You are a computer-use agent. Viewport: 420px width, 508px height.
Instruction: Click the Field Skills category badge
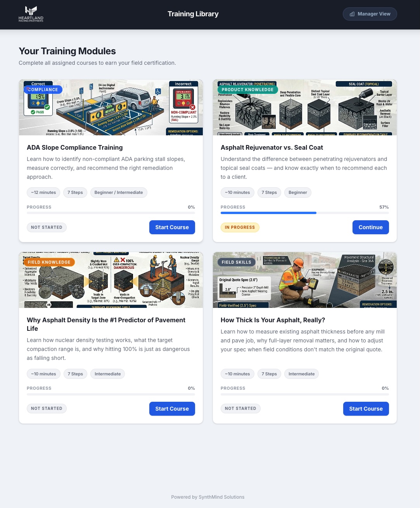236,262
